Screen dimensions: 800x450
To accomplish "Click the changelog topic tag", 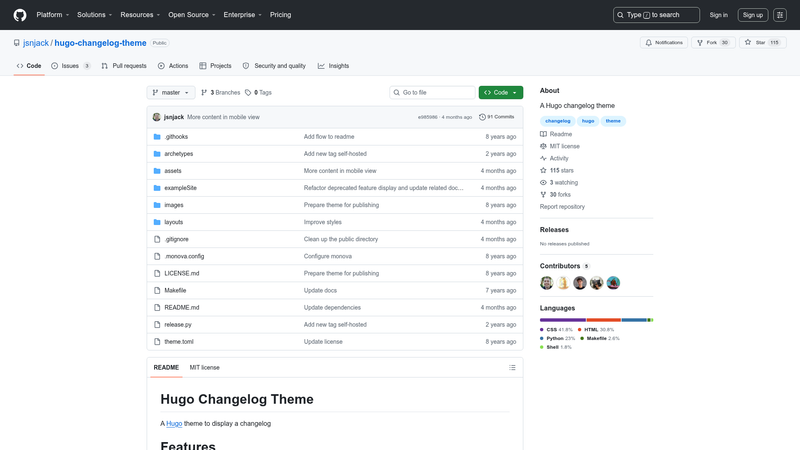I will click(x=558, y=121).
